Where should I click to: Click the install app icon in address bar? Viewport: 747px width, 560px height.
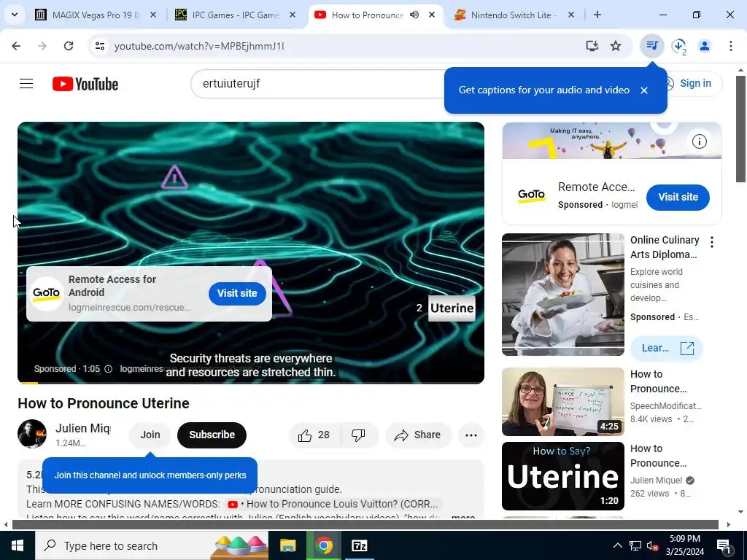[592, 46]
